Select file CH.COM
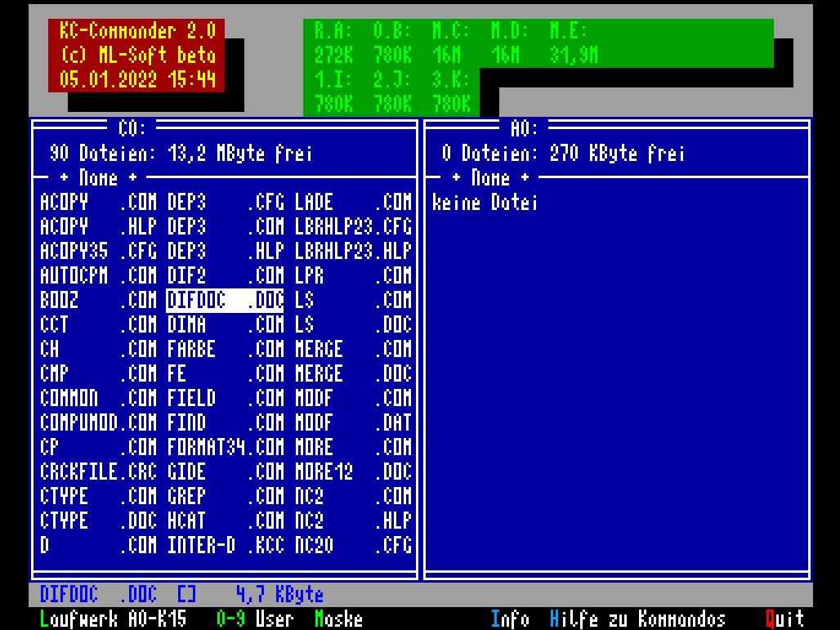 [x=99, y=349]
